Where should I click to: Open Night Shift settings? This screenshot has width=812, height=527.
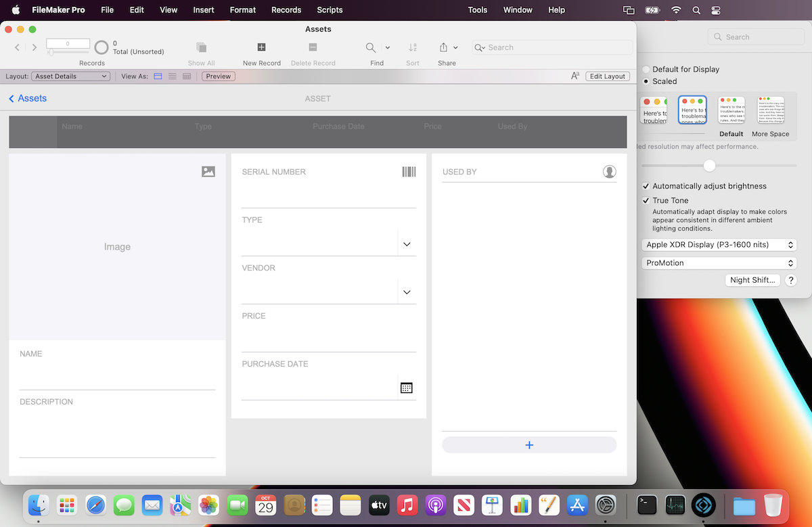point(752,279)
